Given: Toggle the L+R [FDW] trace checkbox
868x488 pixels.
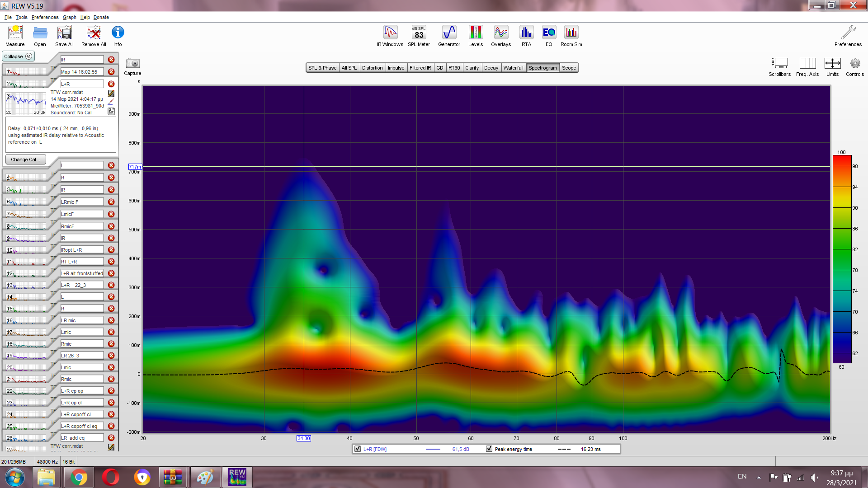Looking at the screenshot, I should (358, 449).
